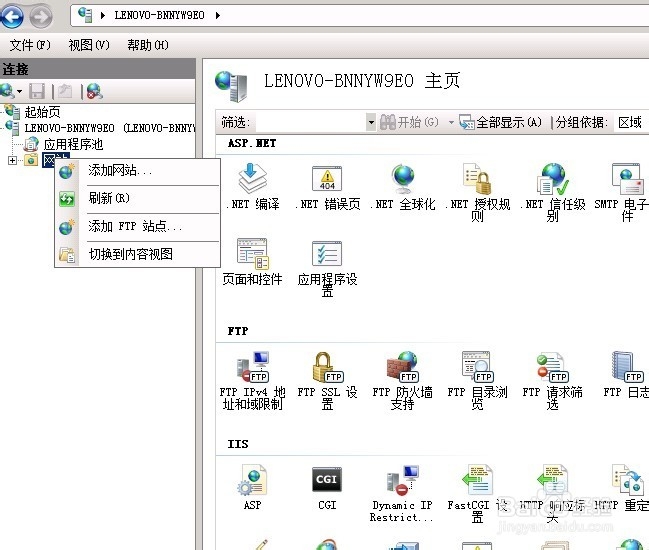Viewport: 649px width, 550px height.
Task: Open the FTP SSL 设置 icon
Action: coord(327,367)
